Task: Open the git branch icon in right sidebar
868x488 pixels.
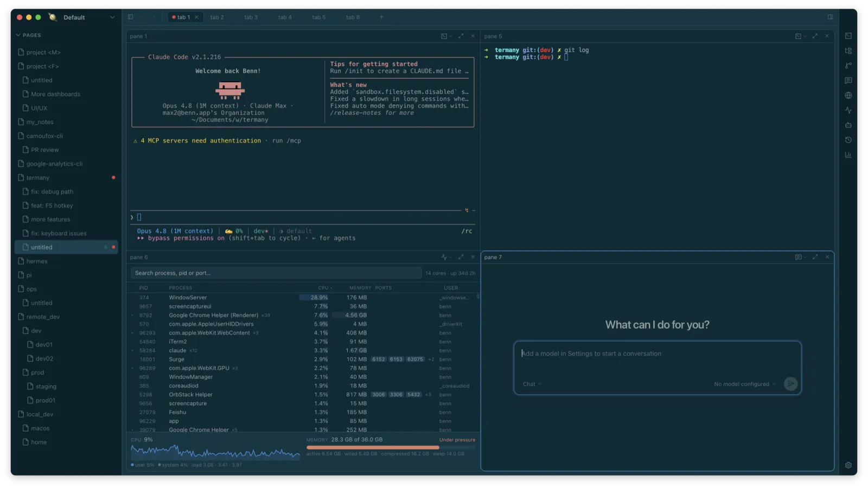Action: pyautogui.click(x=848, y=66)
